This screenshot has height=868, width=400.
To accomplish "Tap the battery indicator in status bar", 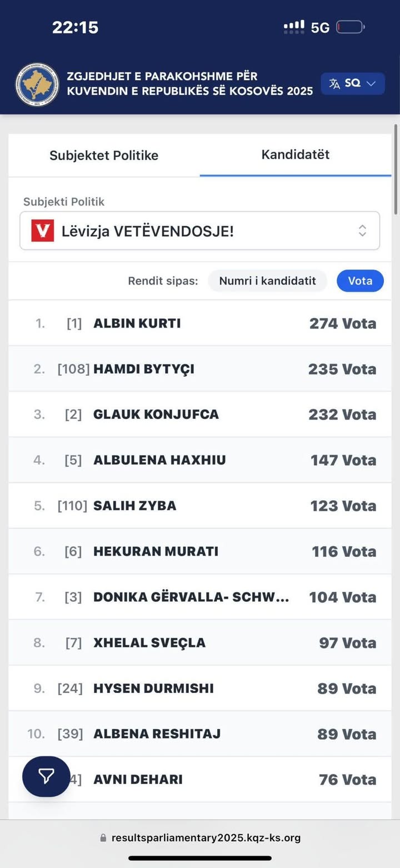I will click(x=349, y=27).
